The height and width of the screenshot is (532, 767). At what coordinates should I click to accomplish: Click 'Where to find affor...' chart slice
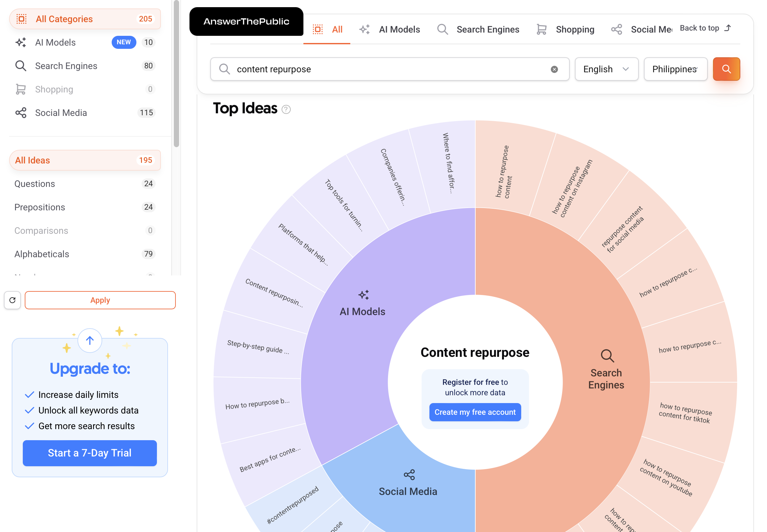tap(448, 163)
